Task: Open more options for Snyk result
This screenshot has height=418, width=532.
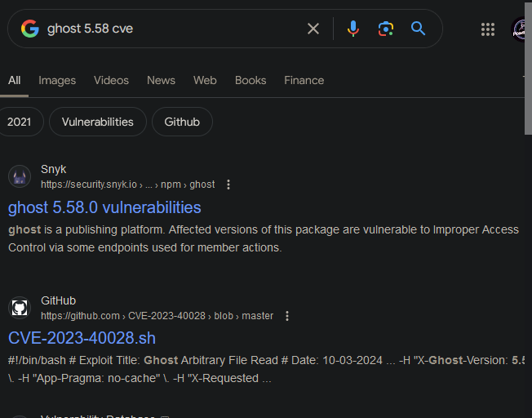Action: [228, 185]
